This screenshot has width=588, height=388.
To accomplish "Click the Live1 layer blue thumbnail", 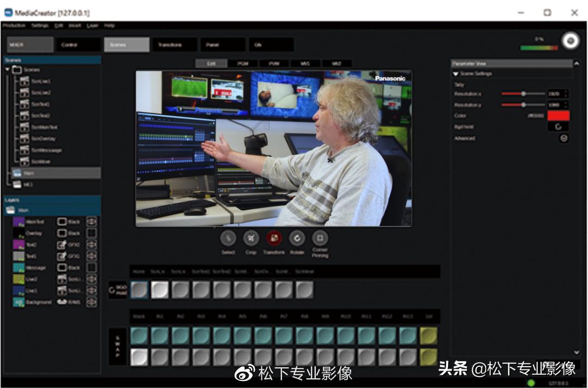I will [x=19, y=291].
